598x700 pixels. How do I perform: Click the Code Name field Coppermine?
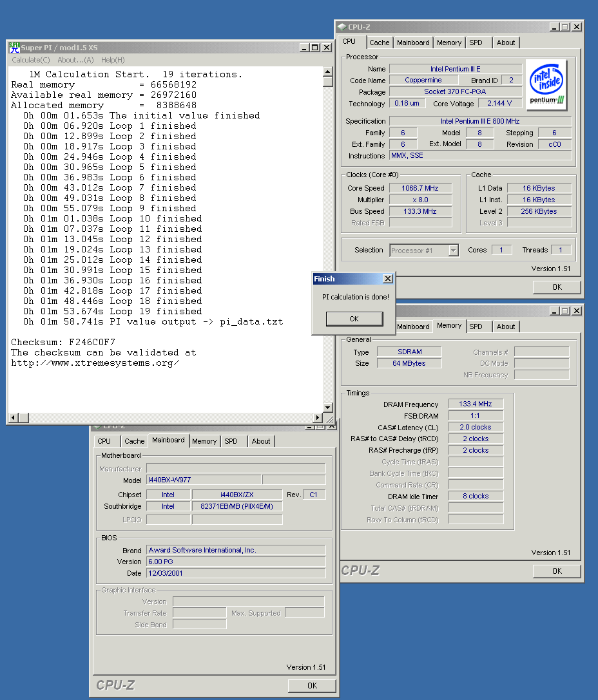tap(423, 80)
